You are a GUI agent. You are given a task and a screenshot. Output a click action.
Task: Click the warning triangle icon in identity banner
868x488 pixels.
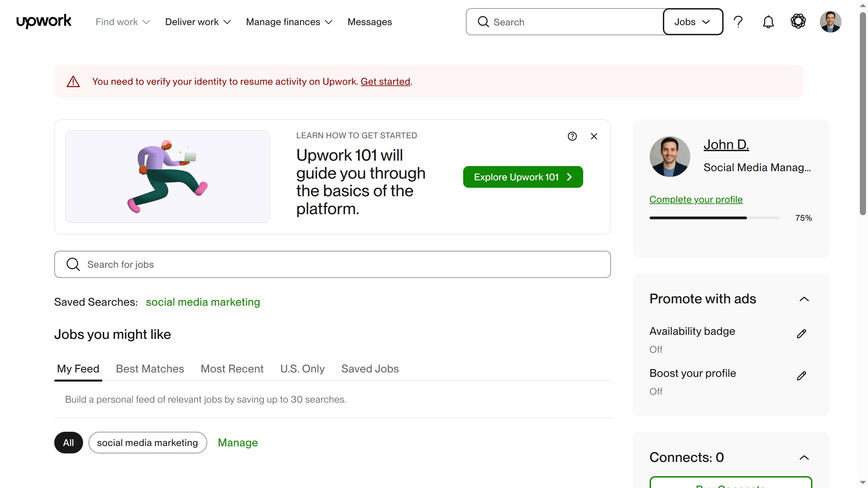coord(73,81)
